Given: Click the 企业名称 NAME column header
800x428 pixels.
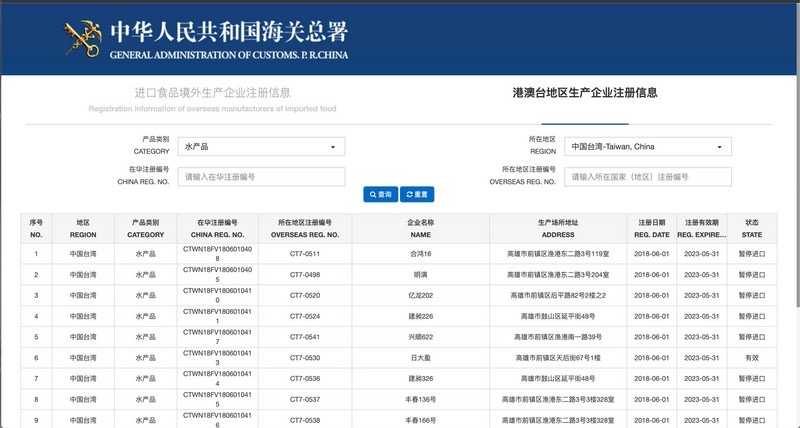Looking at the screenshot, I should point(420,229).
